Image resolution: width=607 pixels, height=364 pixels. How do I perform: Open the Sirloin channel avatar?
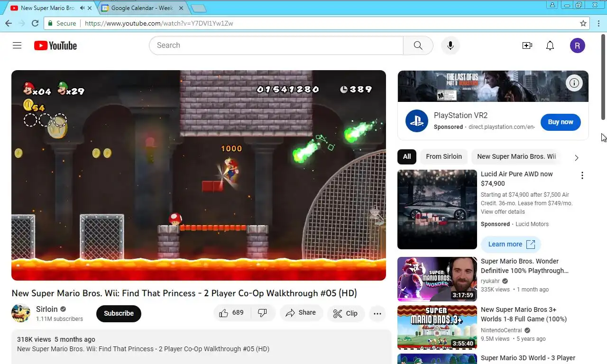point(21,313)
